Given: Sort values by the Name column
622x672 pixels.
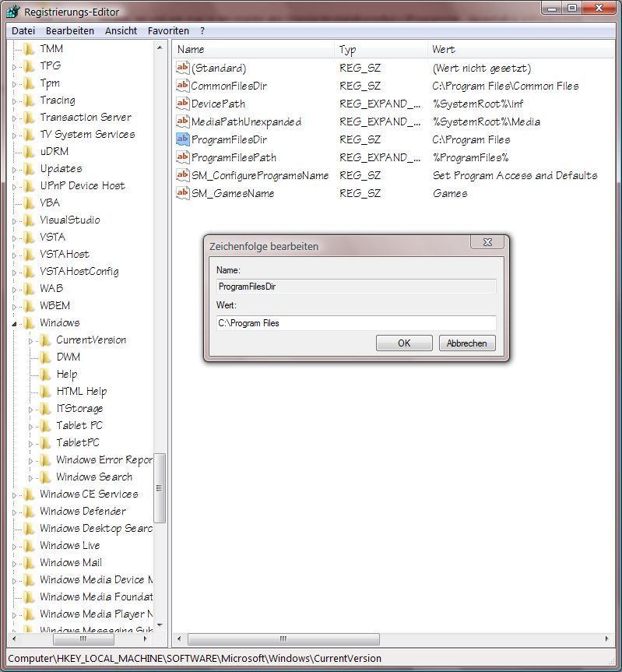Looking at the screenshot, I should click(x=253, y=49).
